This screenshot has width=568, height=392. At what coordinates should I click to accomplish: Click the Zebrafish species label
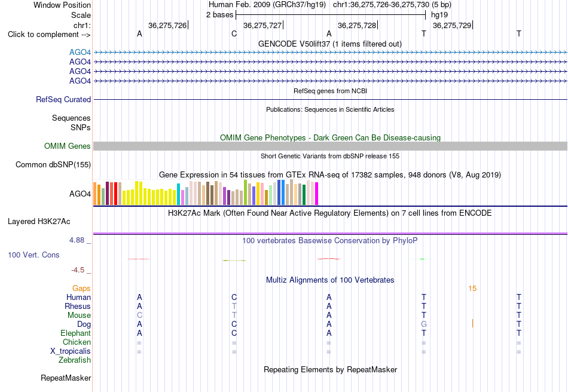point(75,360)
